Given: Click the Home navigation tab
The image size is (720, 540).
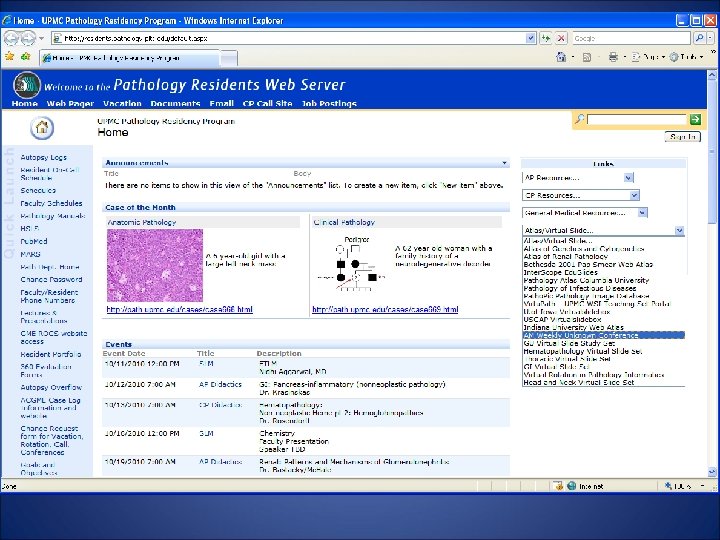Looking at the screenshot, I should pyautogui.click(x=25, y=103).
